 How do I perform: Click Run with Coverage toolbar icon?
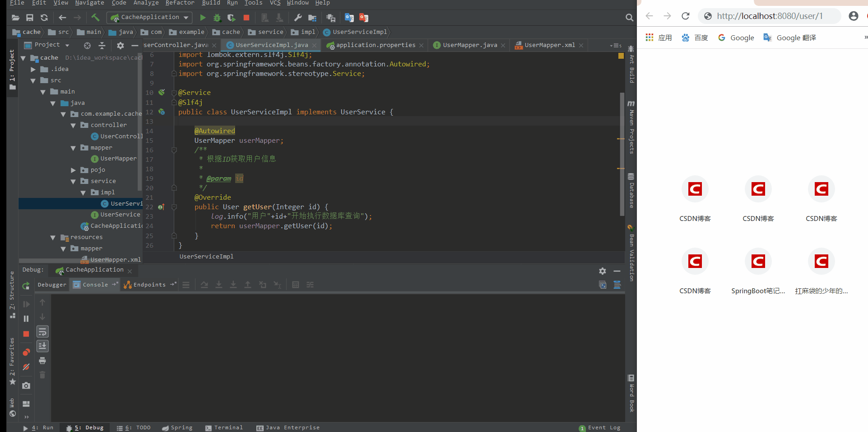tap(232, 18)
